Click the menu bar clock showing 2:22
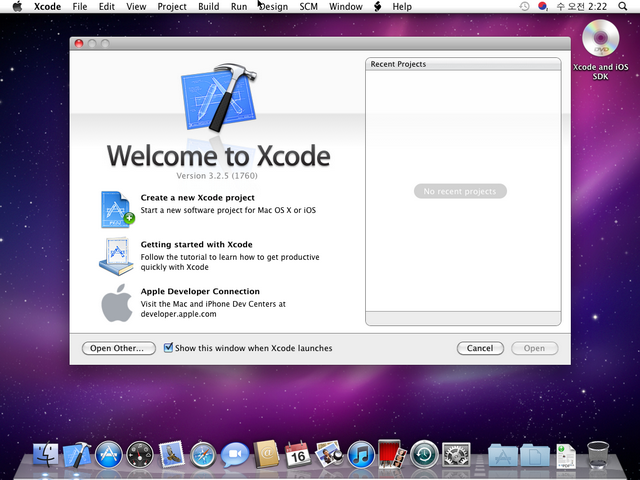640x480 pixels. 582,7
